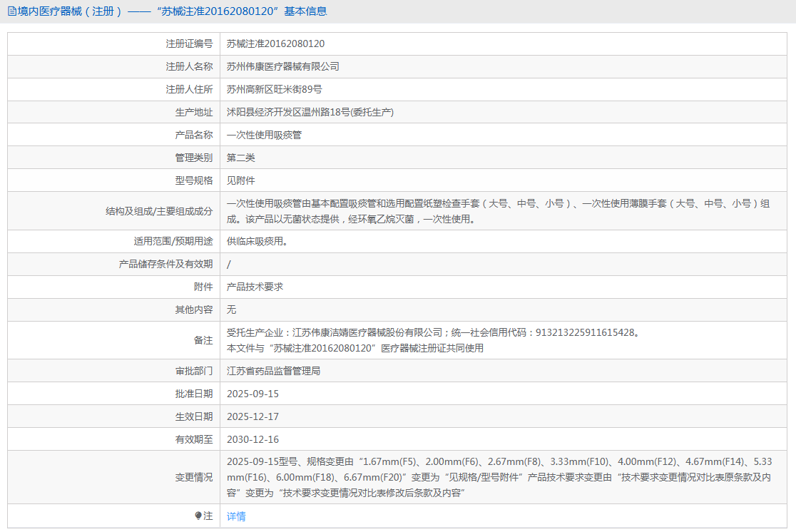Click the 注册人名称 label
The width and height of the screenshot is (796, 532).
click(x=189, y=66)
